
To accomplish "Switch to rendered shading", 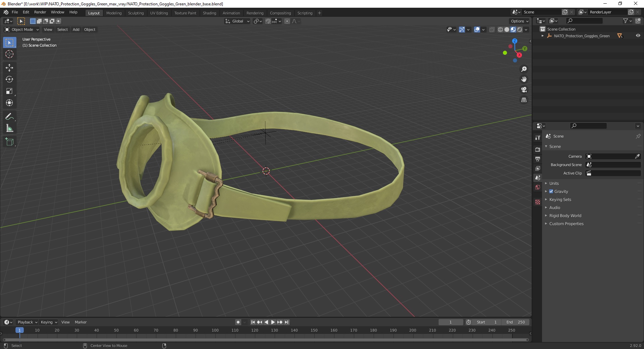I will tap(520, 30).
